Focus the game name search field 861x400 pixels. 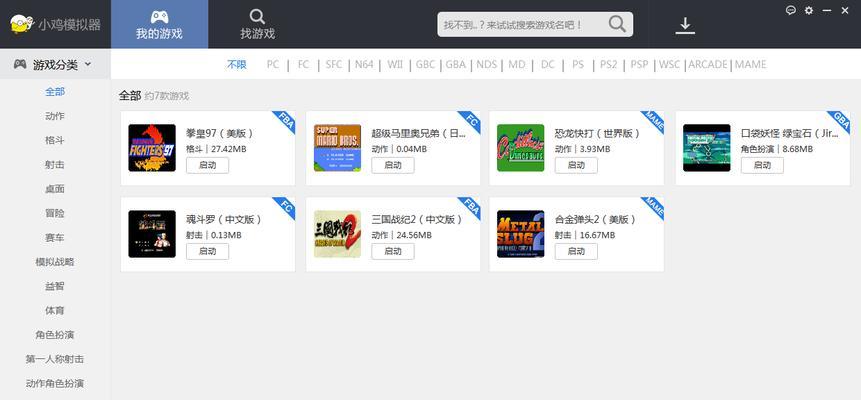[535, 25]
